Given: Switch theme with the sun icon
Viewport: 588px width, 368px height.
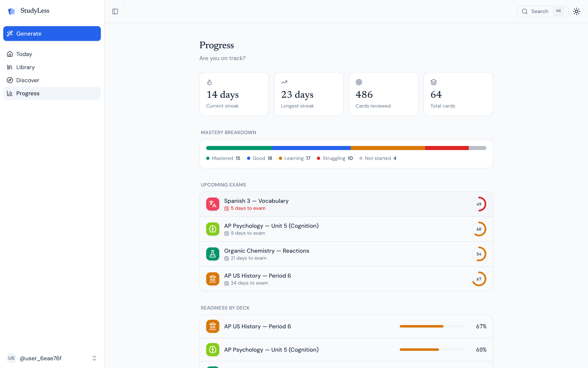Looking at the screenshot, I should tap(576, 11).
